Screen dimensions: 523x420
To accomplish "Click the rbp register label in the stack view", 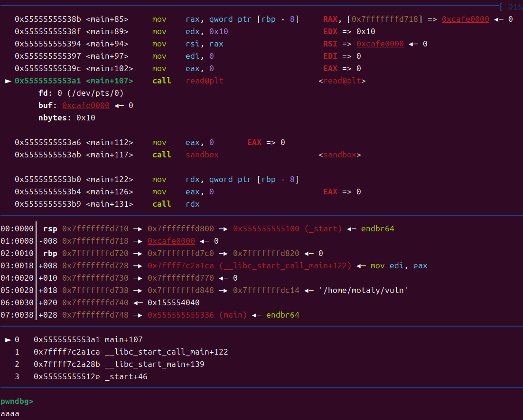I will tap(50, 254).
